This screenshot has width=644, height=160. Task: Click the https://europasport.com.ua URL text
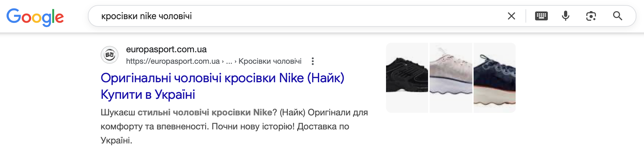(173, 61)
